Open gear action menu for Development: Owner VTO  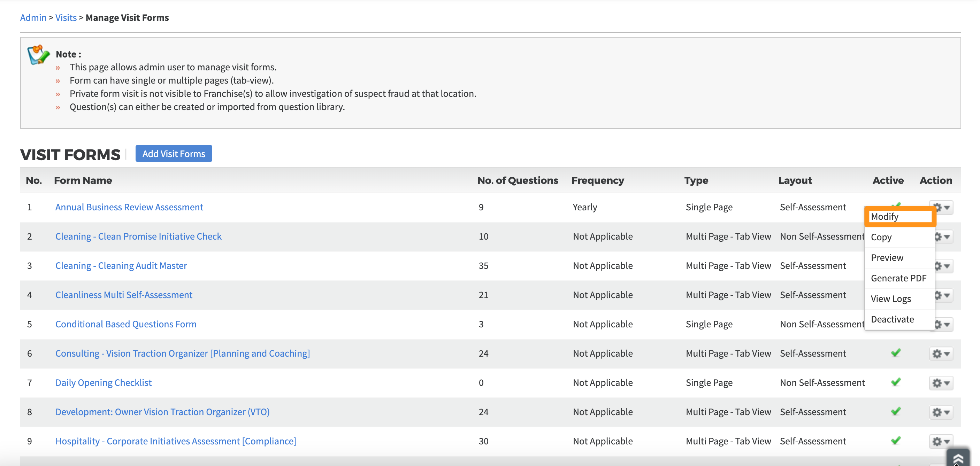[941, 412]
